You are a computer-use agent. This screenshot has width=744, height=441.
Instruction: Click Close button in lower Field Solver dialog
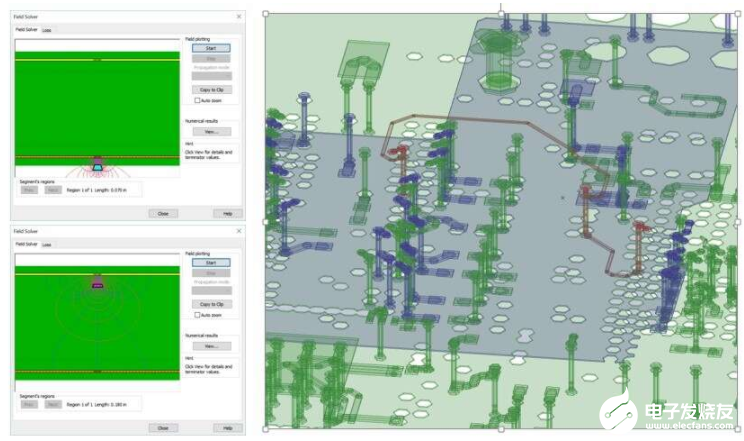pos(163,428)
